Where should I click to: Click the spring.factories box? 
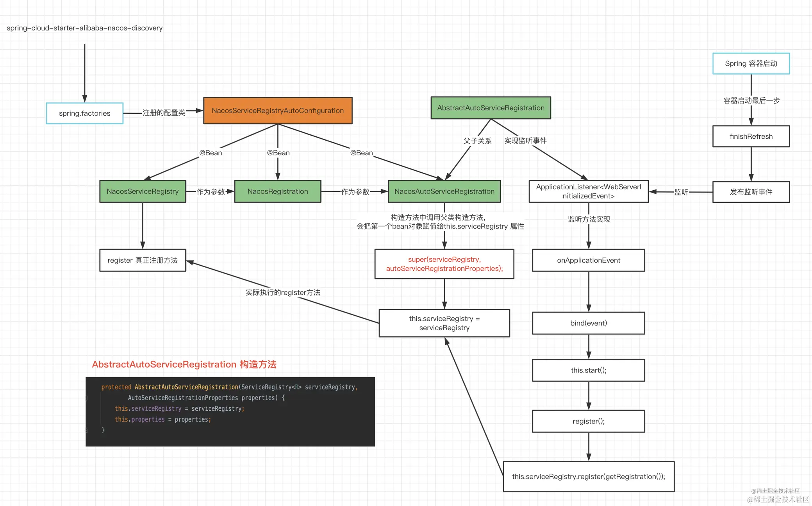[84, 113]
